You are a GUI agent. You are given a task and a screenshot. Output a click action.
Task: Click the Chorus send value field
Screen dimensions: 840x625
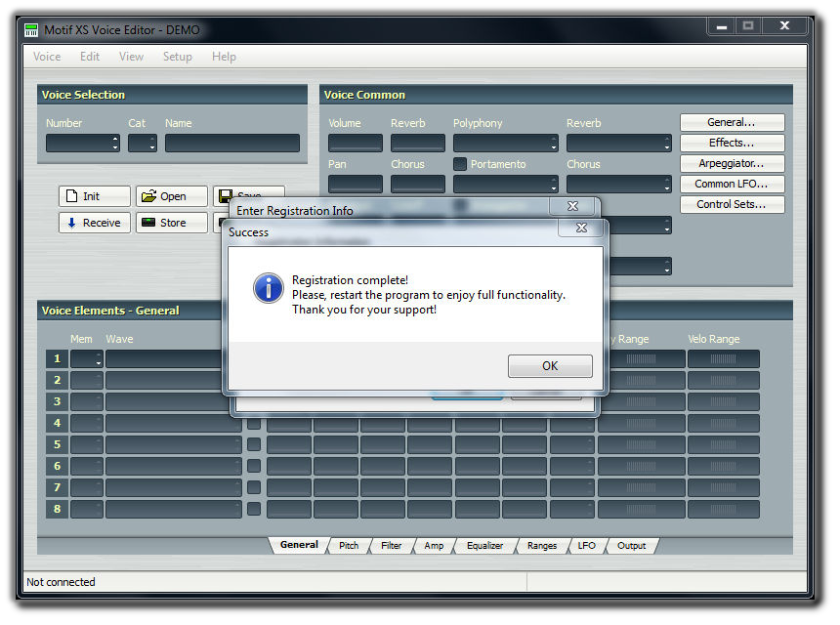point(418,185)
